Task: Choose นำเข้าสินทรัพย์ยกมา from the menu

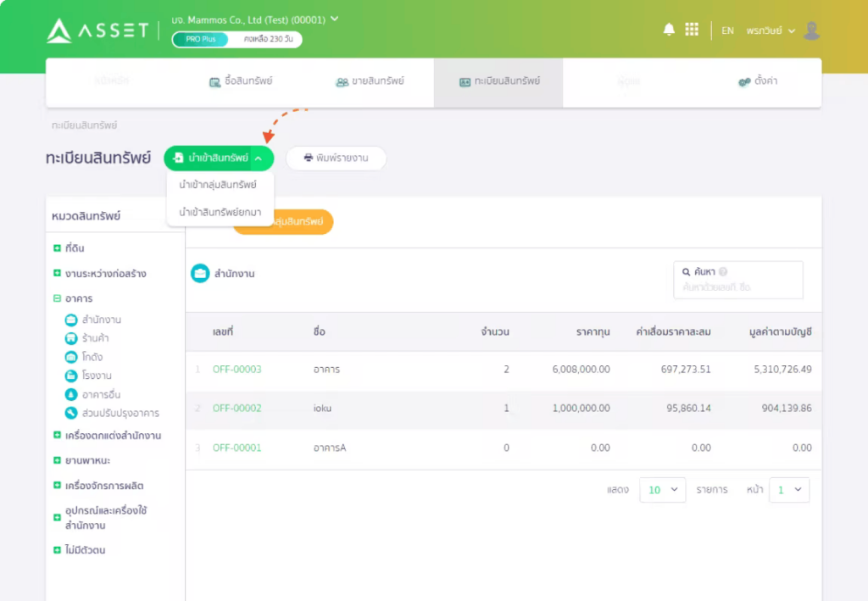Action: pos(220,212)
